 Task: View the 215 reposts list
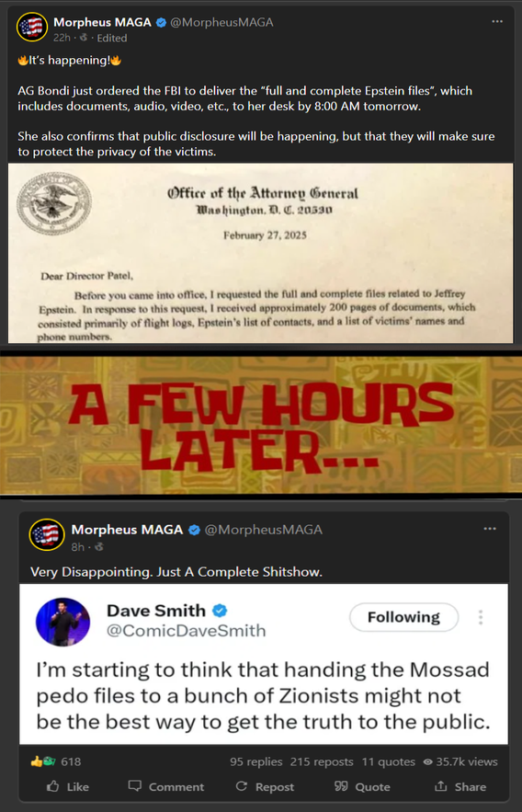pos(322,761)
